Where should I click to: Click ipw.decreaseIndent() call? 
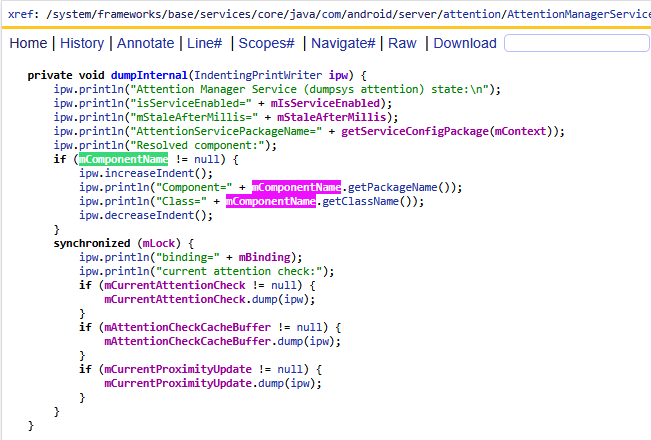click(x=146, y=215)
